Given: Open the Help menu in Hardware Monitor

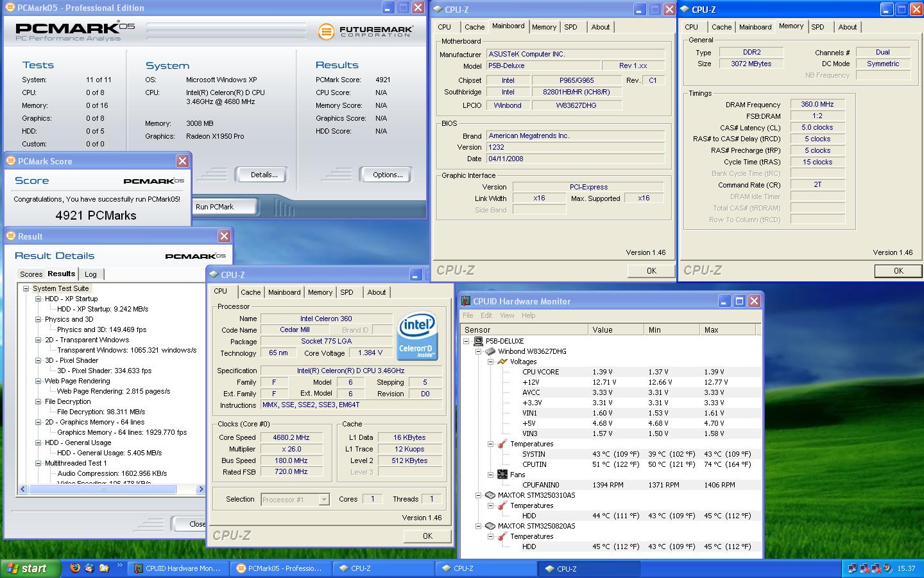Looking at the screenshot, I should pos(528,315).
